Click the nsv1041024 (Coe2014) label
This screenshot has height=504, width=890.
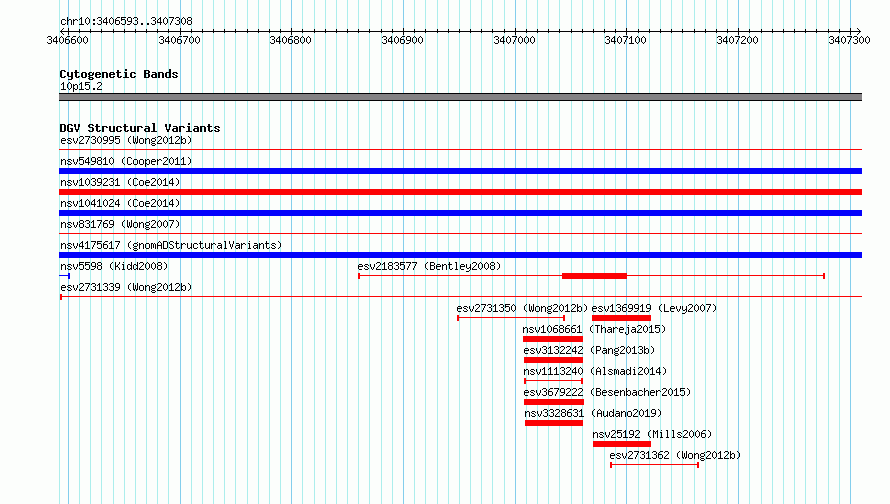tap(120, 203)
